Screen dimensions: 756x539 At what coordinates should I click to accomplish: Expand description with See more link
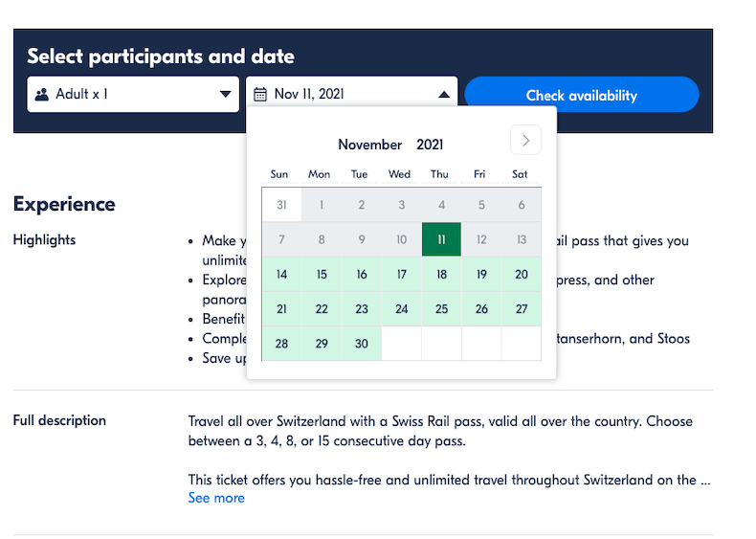tap(216, 498)
